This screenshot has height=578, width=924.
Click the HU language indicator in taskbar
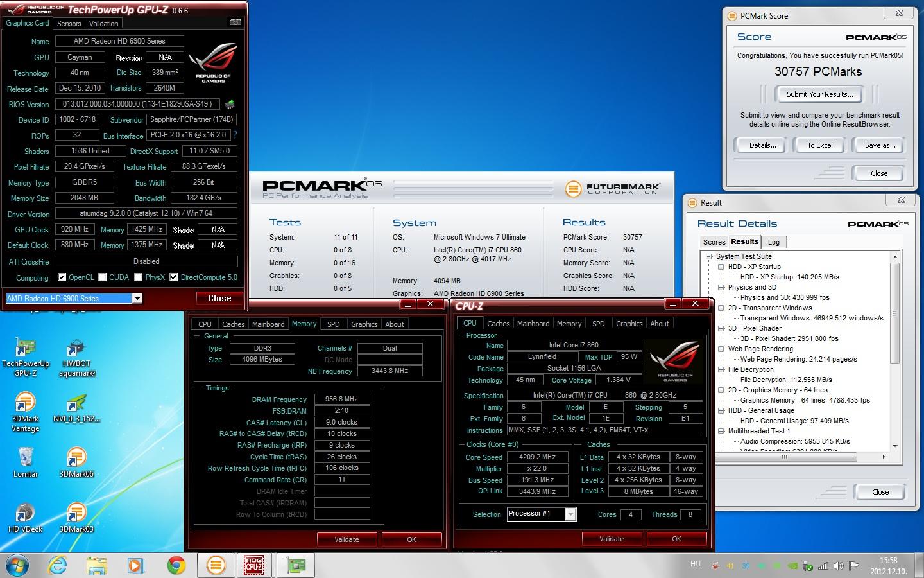[695, 564]
